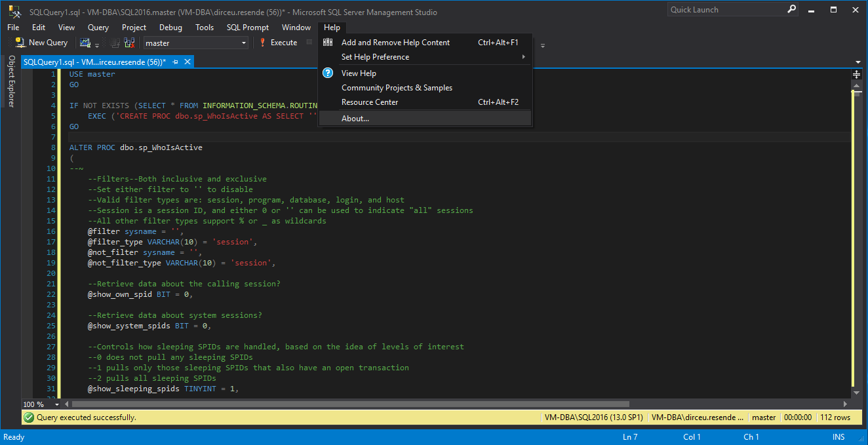
Task: Click the Execute button with red exclamation
Action: tap(278, 43)
